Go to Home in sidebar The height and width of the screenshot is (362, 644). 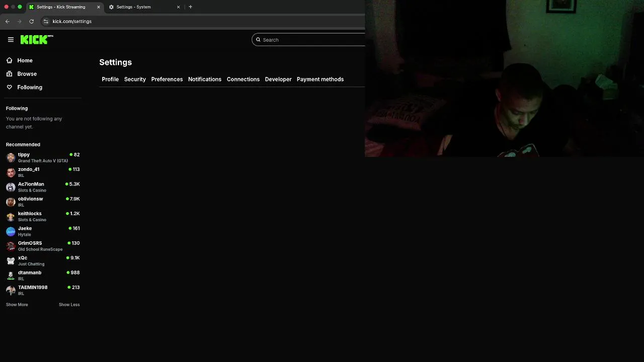25,60
